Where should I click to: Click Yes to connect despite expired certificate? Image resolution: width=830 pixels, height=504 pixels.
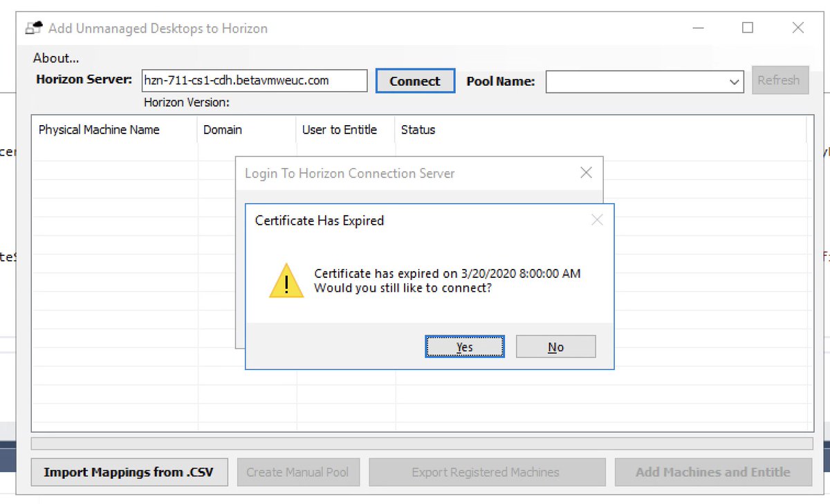click(x=465, y=347)
